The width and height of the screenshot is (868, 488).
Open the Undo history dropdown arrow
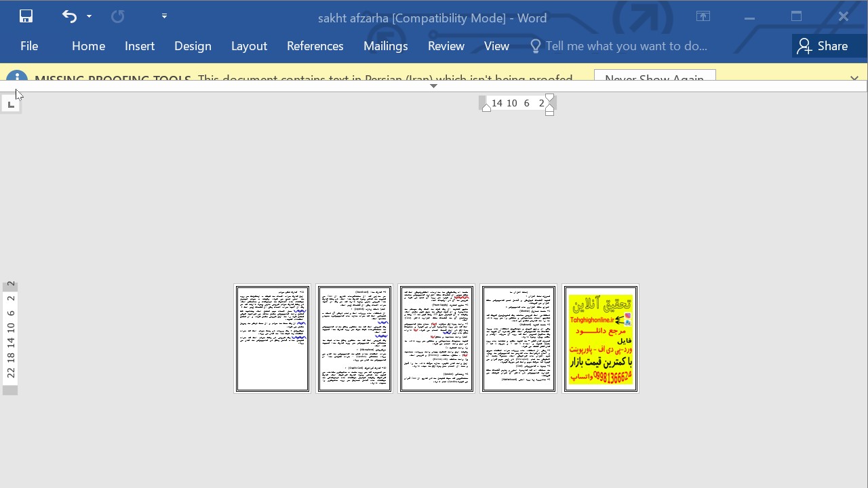coord(89,16)
